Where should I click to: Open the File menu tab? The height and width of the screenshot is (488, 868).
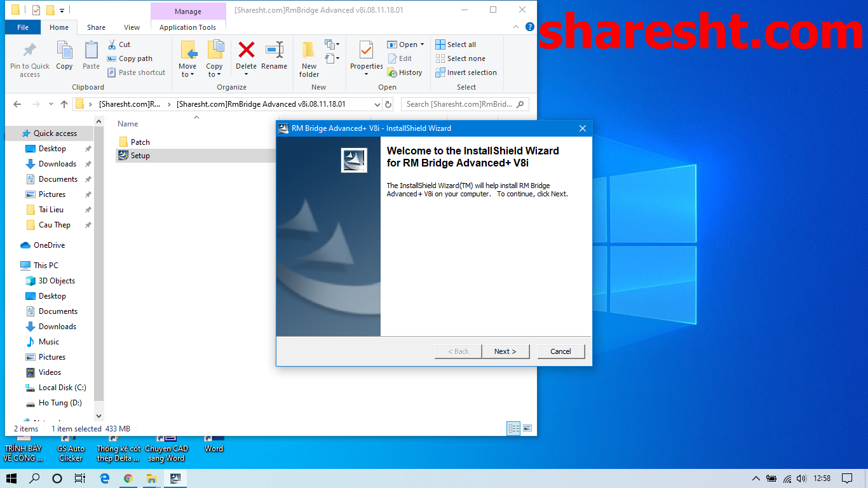(23, 27)
